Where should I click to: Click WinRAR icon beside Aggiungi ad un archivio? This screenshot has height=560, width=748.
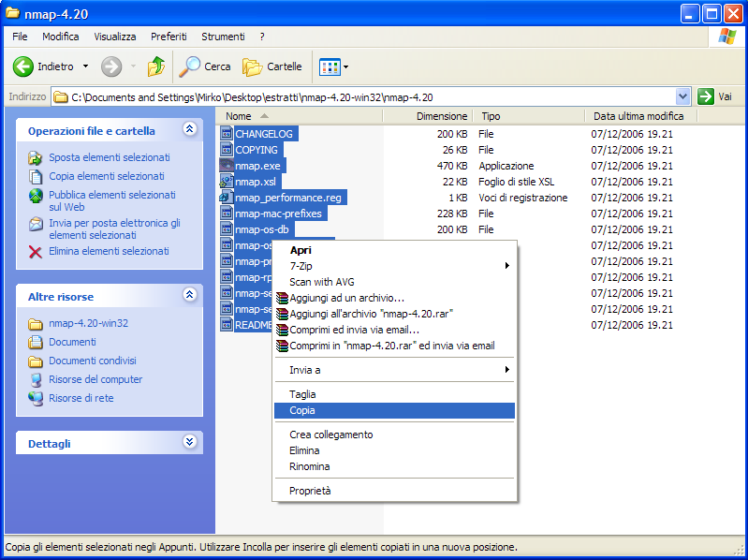[283, 298]
